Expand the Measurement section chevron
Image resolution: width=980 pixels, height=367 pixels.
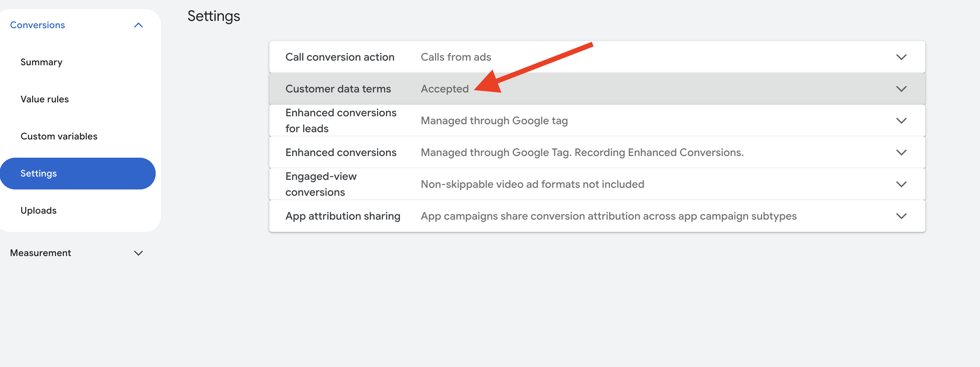coord(138,253)
